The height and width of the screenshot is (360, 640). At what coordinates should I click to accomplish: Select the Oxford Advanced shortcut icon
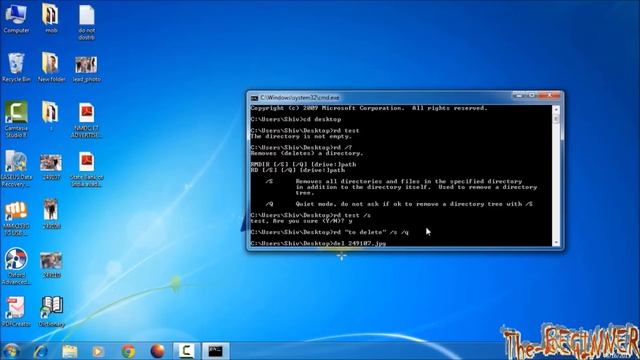click(x=16, y=267)
